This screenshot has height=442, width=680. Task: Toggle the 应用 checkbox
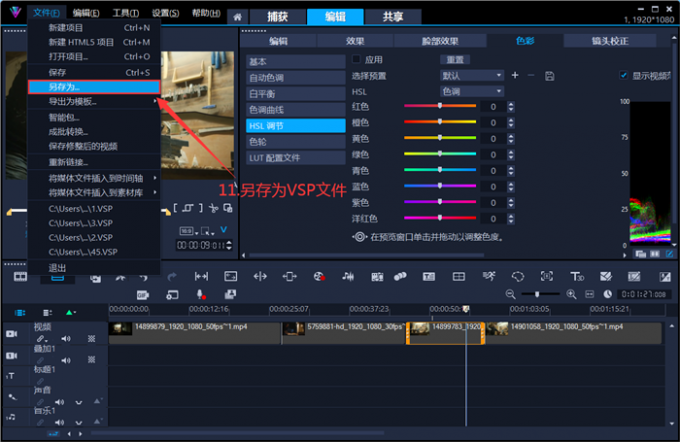point(356,59)
